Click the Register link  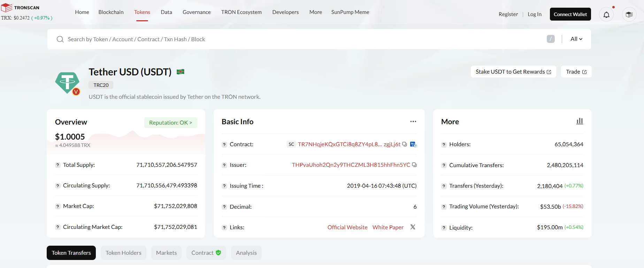508,14
